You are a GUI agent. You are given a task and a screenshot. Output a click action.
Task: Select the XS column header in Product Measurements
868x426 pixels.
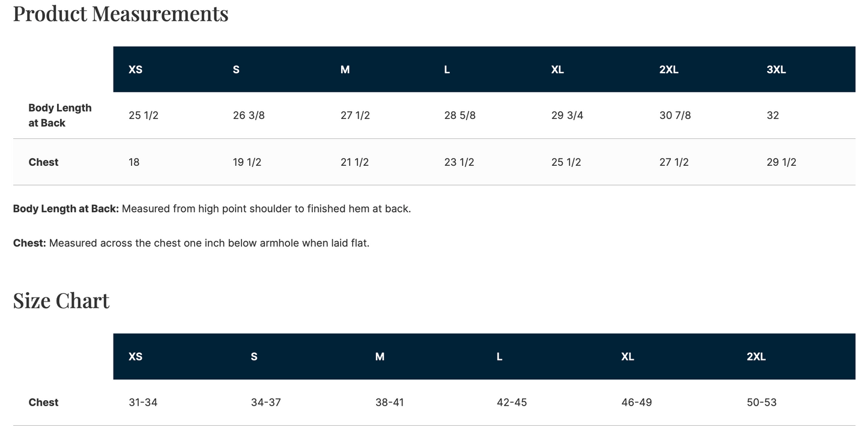point(136,70)
